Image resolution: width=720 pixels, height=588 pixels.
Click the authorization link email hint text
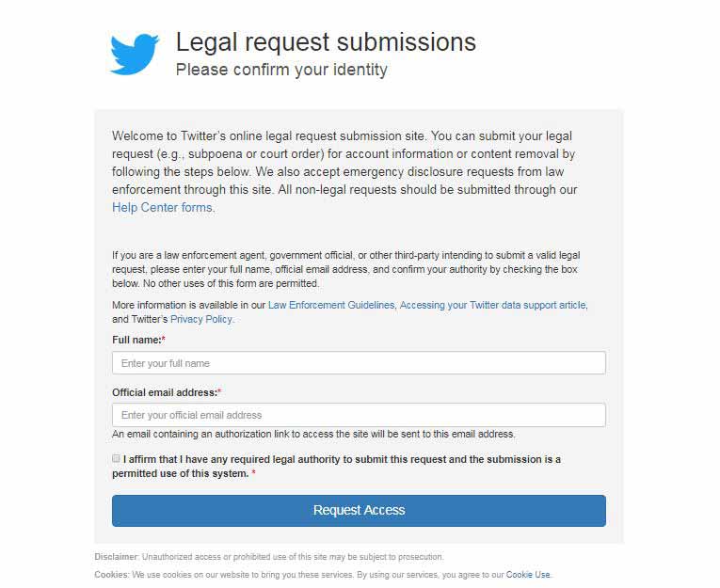(x=313, y=435)
